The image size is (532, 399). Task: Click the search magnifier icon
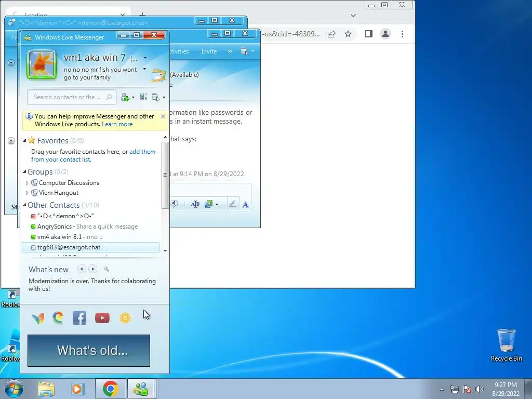coord(109,97)
